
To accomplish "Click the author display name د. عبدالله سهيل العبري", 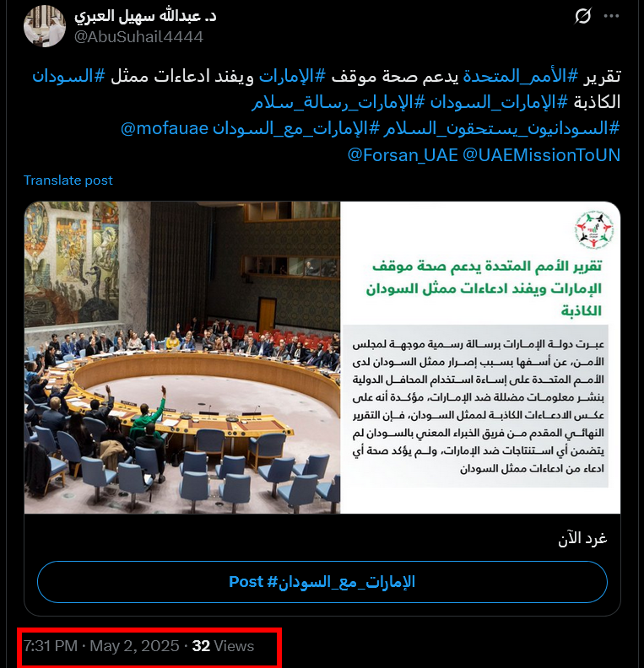I will click(x=145, y=16).
